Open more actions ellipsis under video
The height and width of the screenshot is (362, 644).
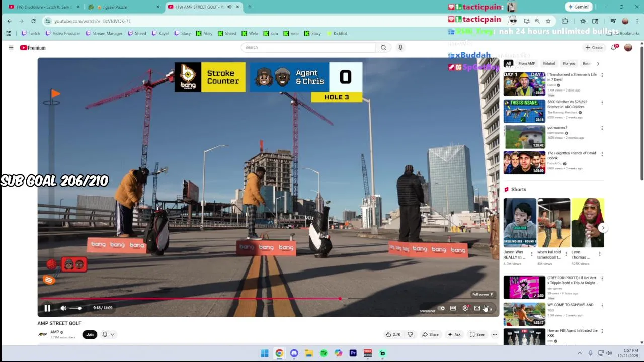(x=495, y=334)
